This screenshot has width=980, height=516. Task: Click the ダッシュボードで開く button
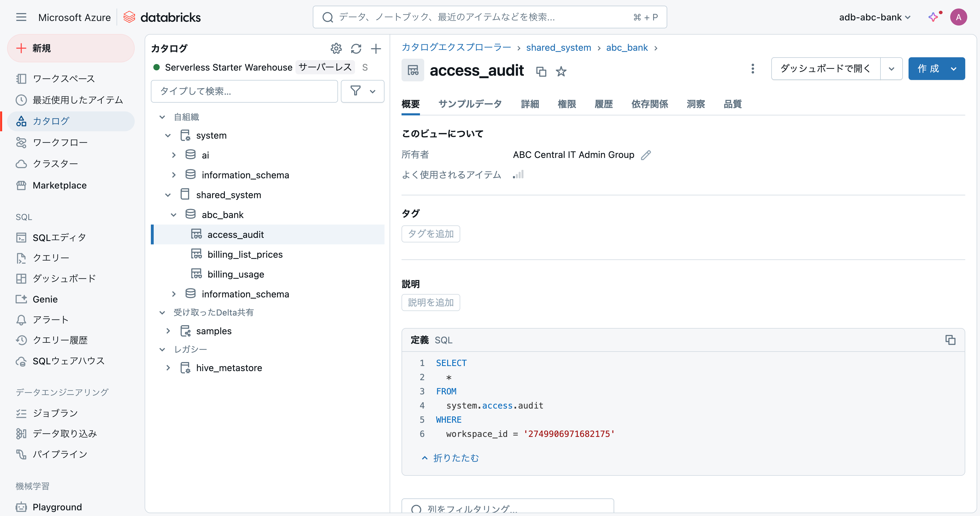click(x=825, y=68)
